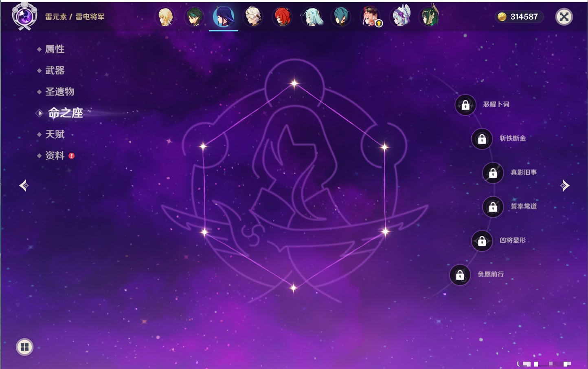Go to next character with right arrow
This screenshot has height=369, width=588.
click(x=564, y=186)
